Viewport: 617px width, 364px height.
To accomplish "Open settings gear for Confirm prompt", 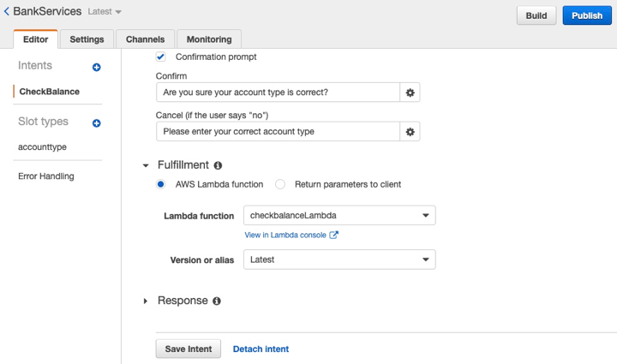I will [410, 92].
